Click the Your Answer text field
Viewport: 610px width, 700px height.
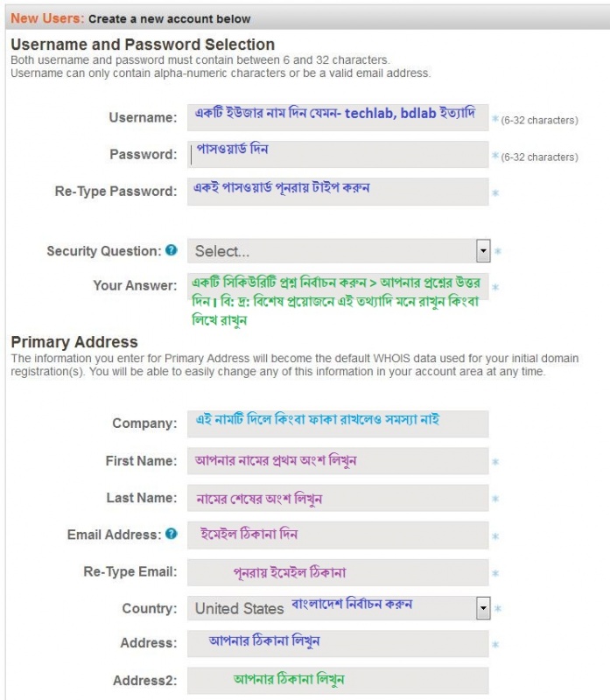(337, 287)
